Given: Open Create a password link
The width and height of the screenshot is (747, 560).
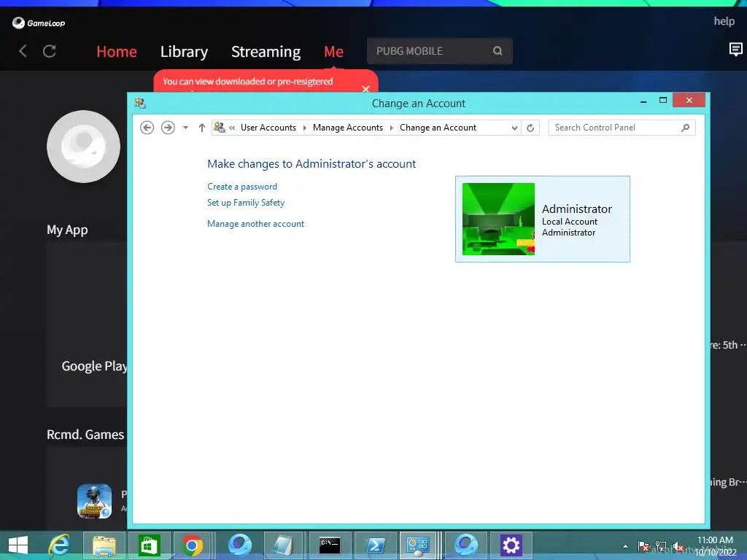Looking at the screenshot, I should point(242,187).
